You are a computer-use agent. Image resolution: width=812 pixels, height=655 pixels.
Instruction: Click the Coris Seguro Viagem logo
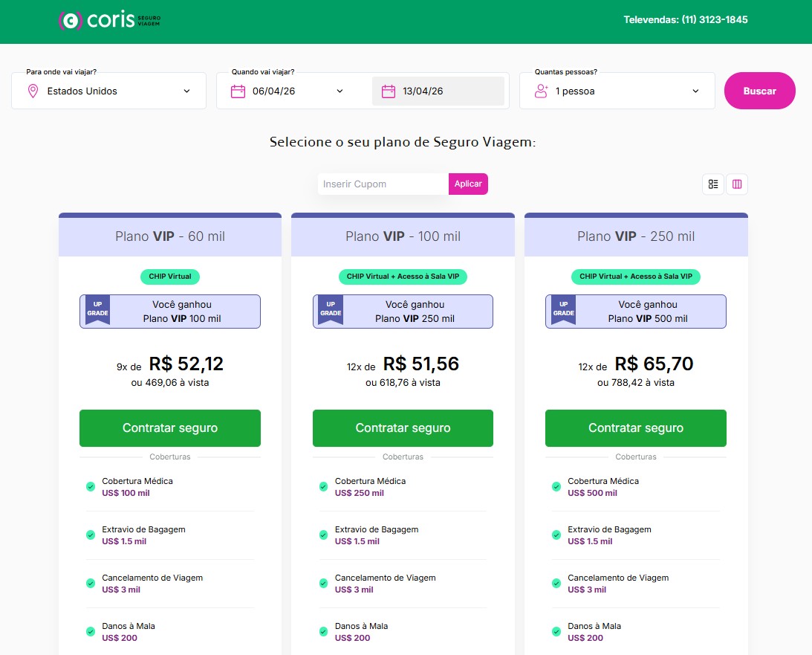108,21
